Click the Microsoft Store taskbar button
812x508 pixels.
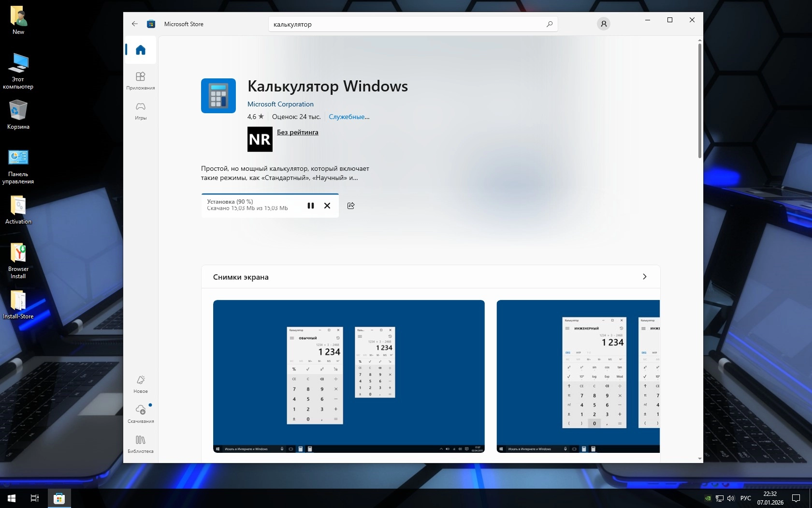(x=59, y=498)
